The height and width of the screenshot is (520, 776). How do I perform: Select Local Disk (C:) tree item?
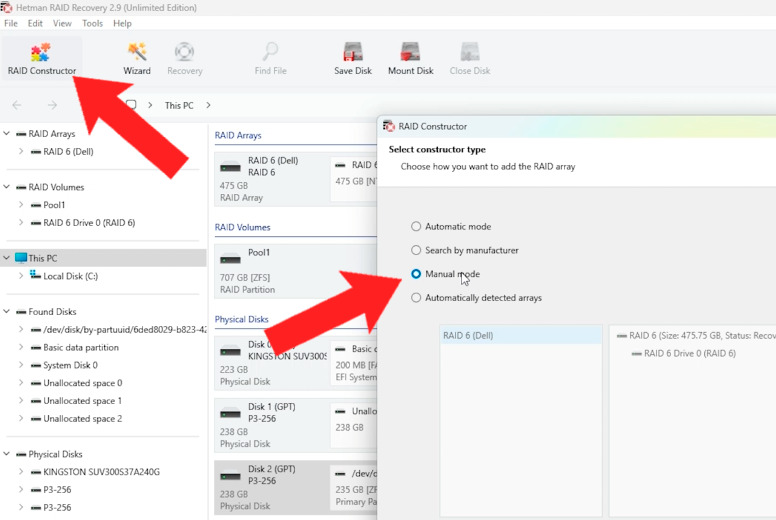[70, 276]
